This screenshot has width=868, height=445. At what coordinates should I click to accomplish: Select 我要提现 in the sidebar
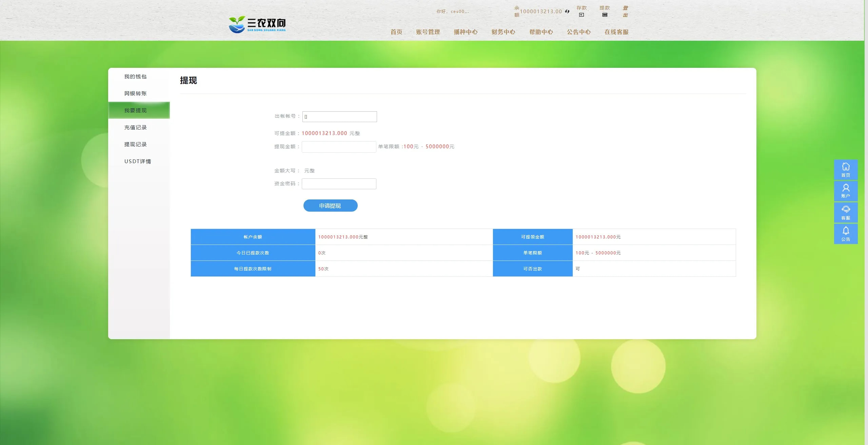pos(139,110)
